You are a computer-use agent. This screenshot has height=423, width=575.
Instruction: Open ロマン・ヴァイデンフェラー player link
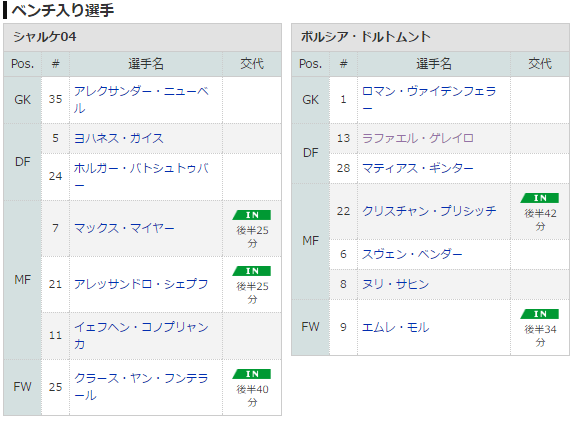pyautogui.click(x=429, y=100)
